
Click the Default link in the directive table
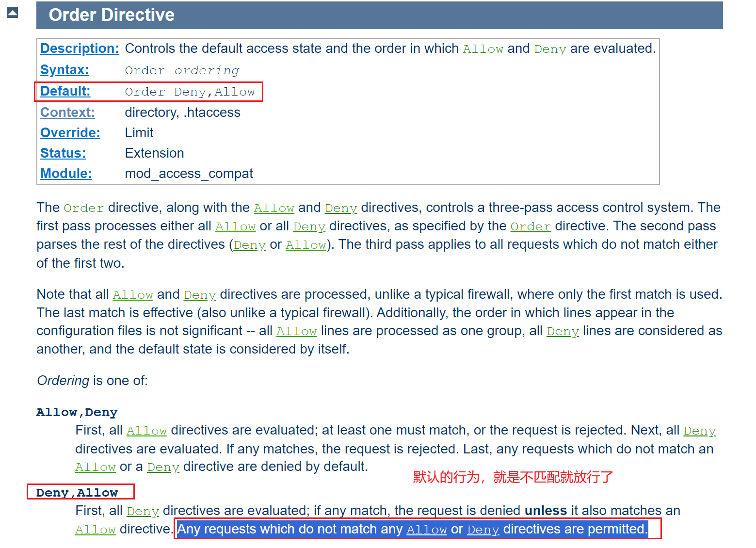65,91
